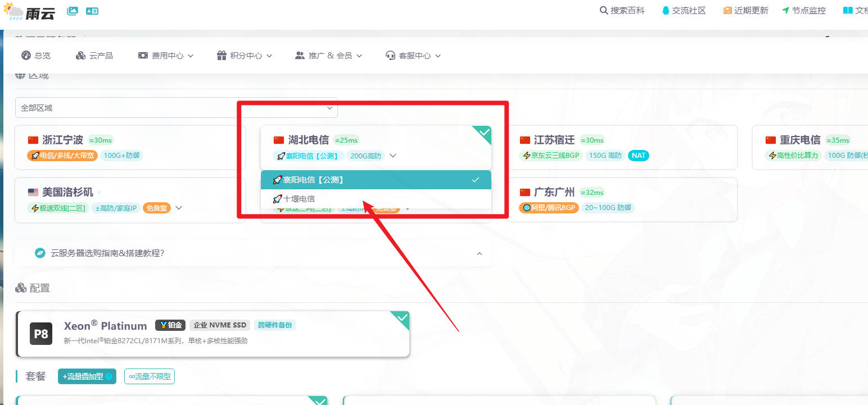Open the image gallery icon in header
The image size is (868, 405).
point(73,11)
